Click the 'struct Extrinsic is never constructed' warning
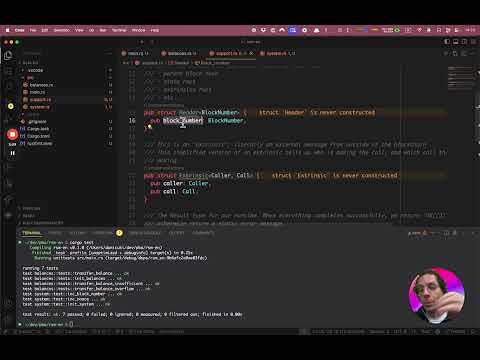Viewport: 480px width, 360px height. (334, 176)
